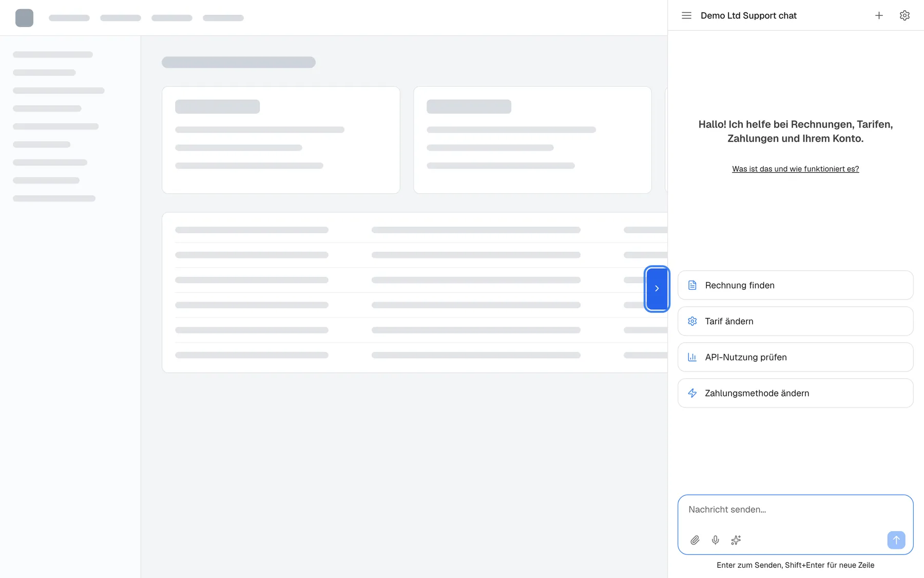Image resolution: width=924 pixels, height=578 pixels.
Task: Click the "Demo Ltd Support chat" title
Action: click(x=748, y=15)
